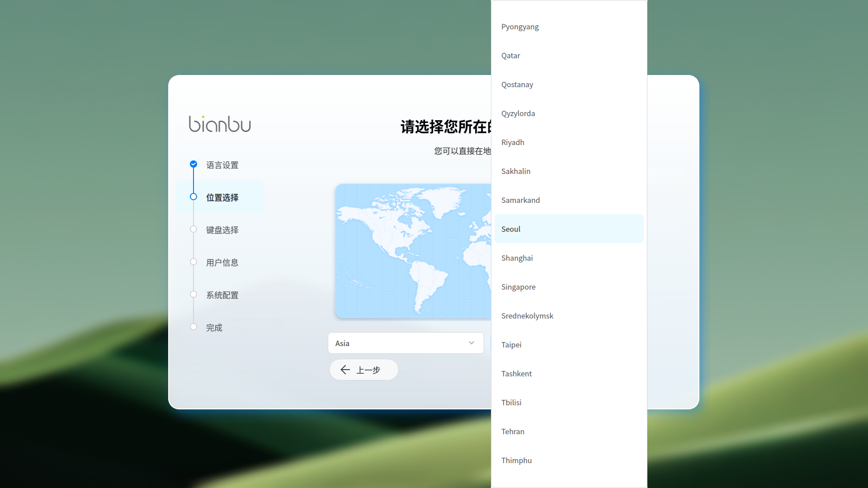Select Tehran near the bottom
The height and width of the screenshot is (488, 868).
tap(513, 431)
